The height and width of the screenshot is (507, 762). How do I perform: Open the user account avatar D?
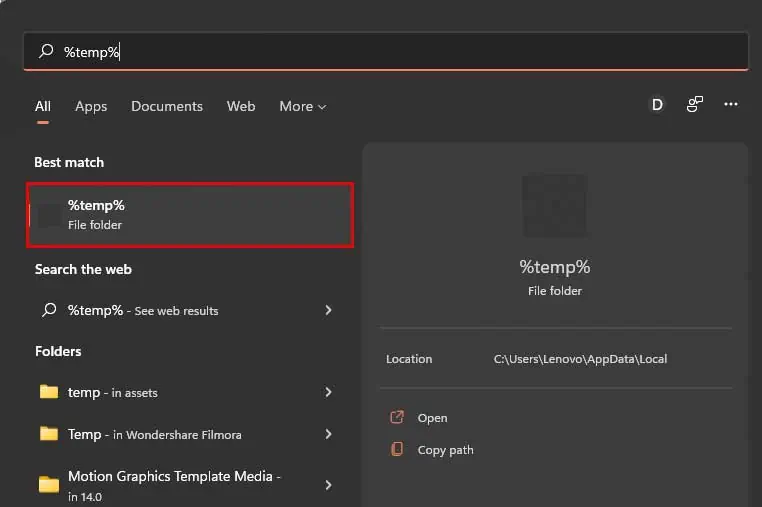(x=657, y=105)
